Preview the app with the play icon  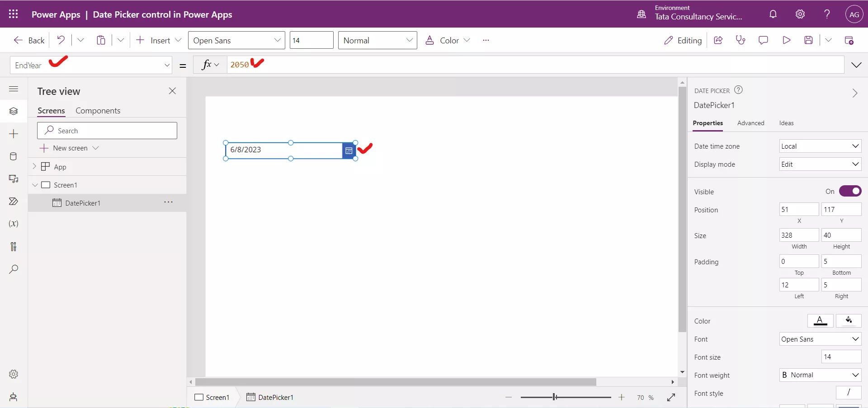(x=787, y=40)
